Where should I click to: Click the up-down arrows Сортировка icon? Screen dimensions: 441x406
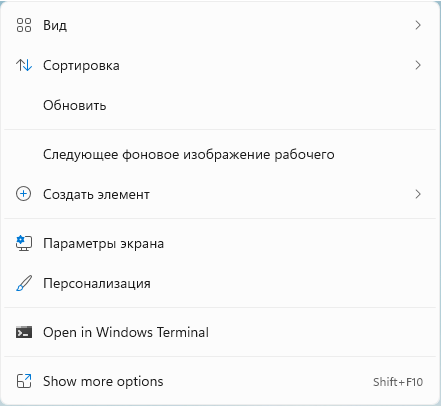pos(24,65)
